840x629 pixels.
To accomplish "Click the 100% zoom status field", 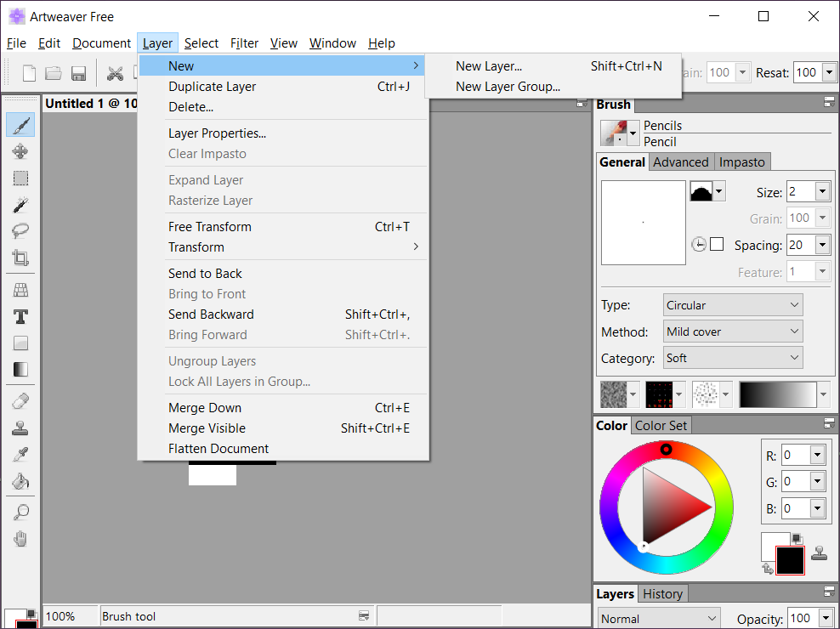I will (70, 616).
